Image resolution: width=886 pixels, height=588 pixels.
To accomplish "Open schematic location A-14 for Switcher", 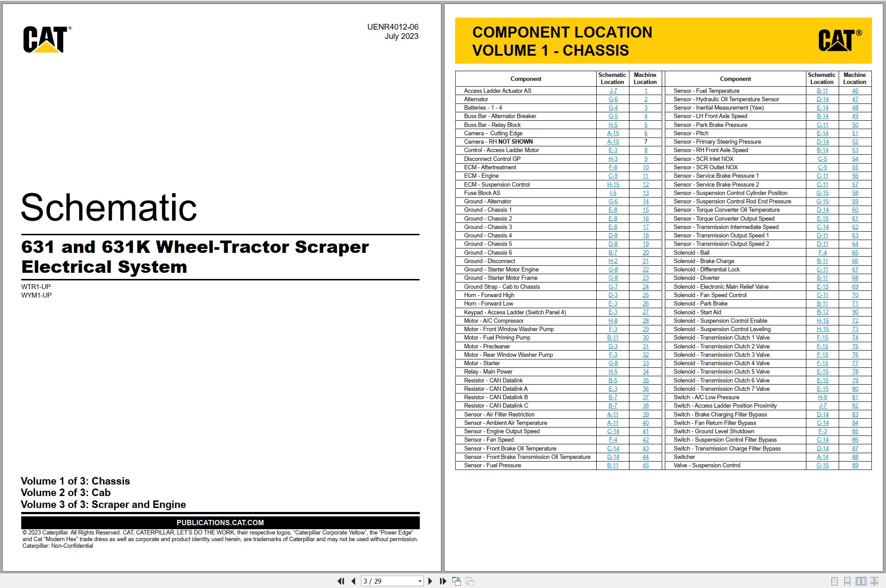I will [x=823, y=457].
